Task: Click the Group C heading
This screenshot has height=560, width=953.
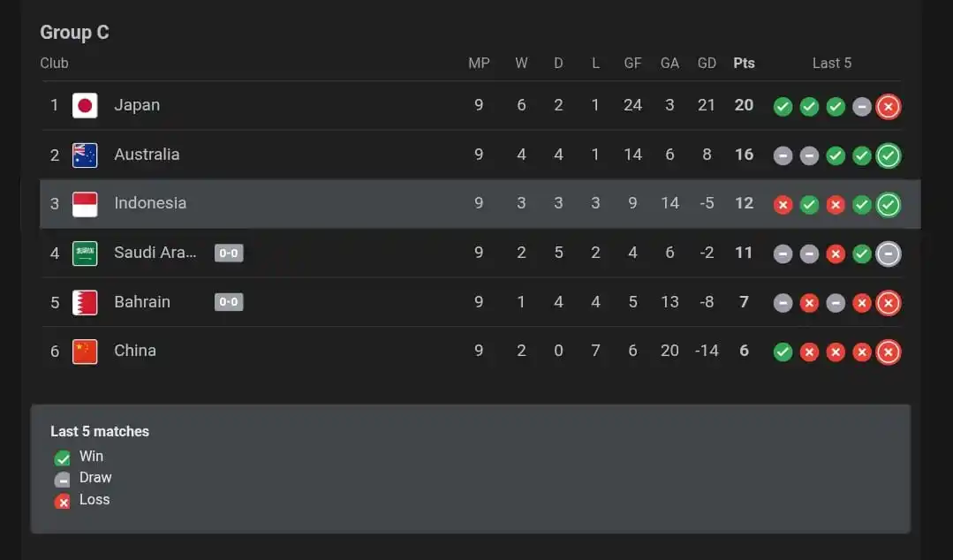Action: point(75,32)
